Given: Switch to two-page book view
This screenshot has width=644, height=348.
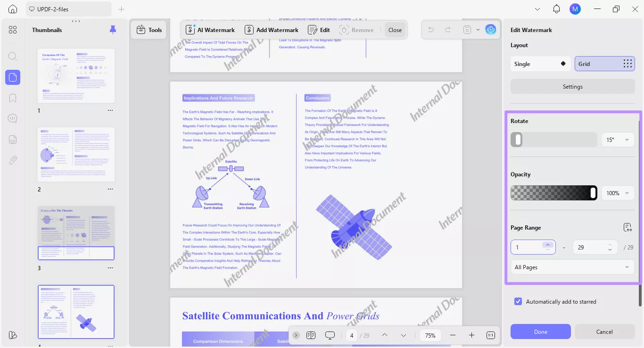Looking at the screenshot, I should (311, 335).
